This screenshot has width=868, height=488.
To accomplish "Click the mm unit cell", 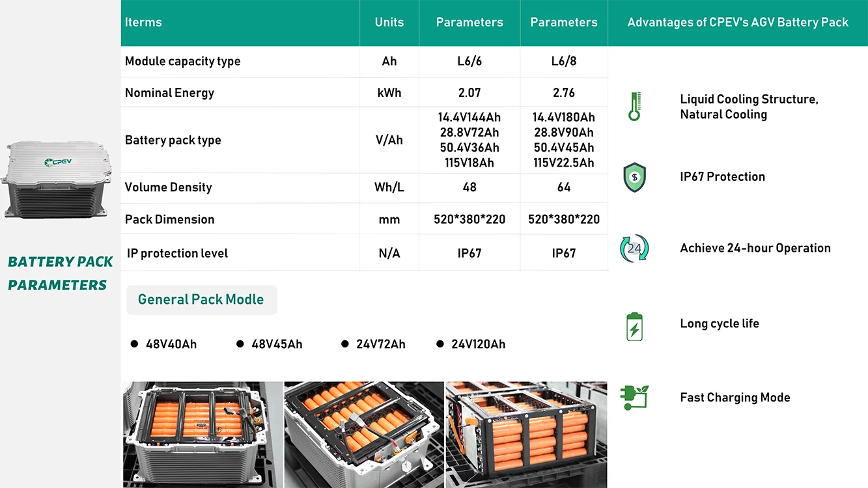I will click(x=389, y=220).
